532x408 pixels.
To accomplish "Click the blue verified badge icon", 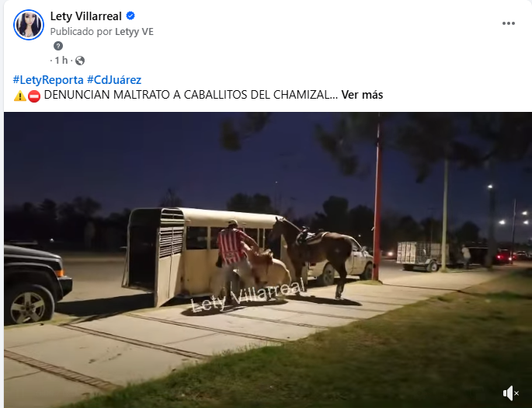I will click(x=130, y=16).
